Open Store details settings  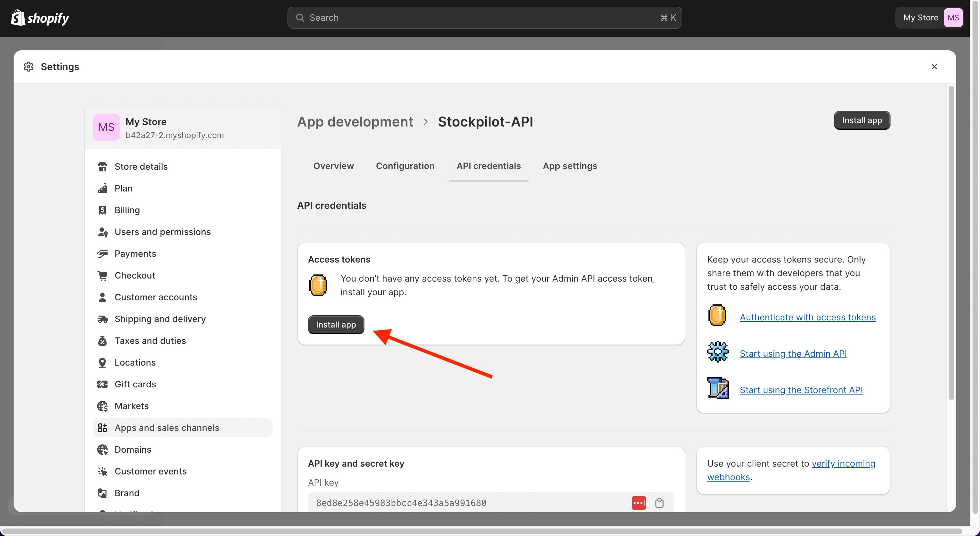[x=183, y=167]
